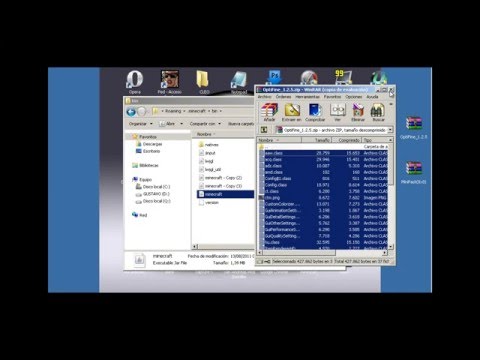Select the MinPad archive icon on desktop
The image size is (480, 360).
point(414,172)
